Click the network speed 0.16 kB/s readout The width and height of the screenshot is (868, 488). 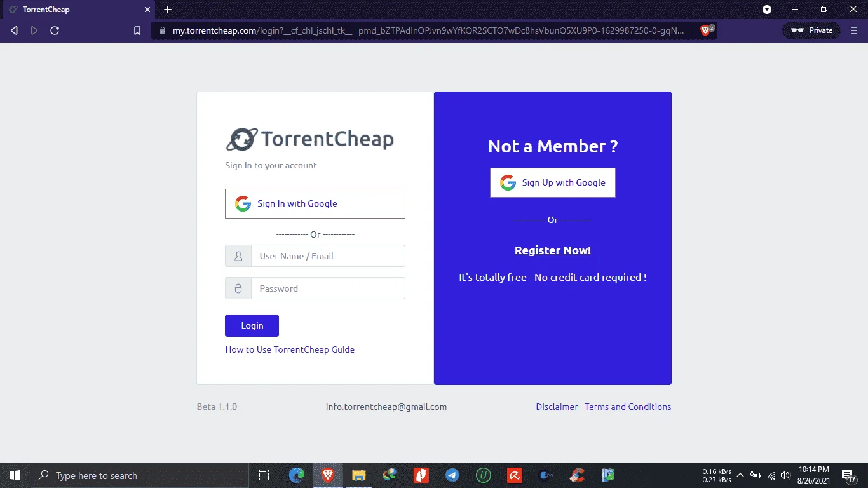pos(717,471)
